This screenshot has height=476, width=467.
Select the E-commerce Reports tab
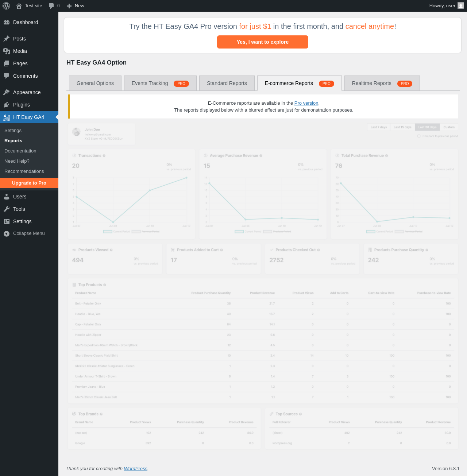click(300, 83)
